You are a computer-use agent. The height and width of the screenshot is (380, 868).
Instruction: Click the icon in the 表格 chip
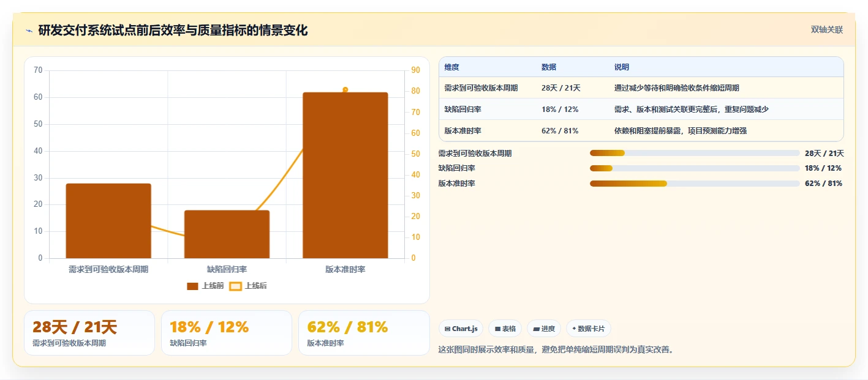coord(497,329)
